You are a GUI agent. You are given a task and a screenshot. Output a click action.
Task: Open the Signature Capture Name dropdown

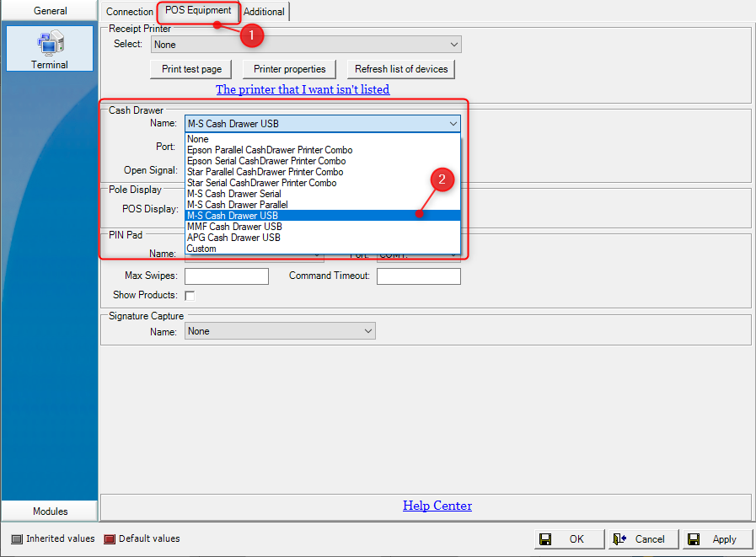[280, 331]
